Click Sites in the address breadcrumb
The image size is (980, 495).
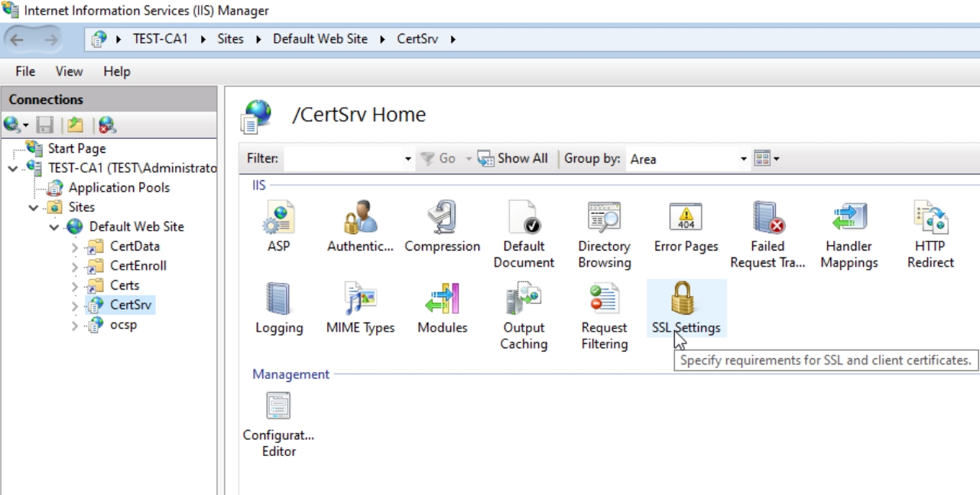[230, 38]
